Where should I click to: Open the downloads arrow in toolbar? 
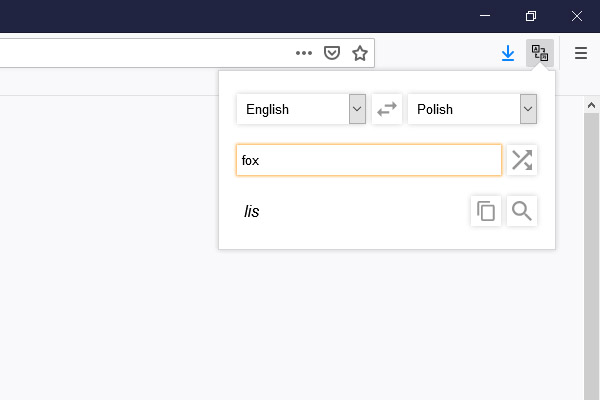click(x=508, y=53)
